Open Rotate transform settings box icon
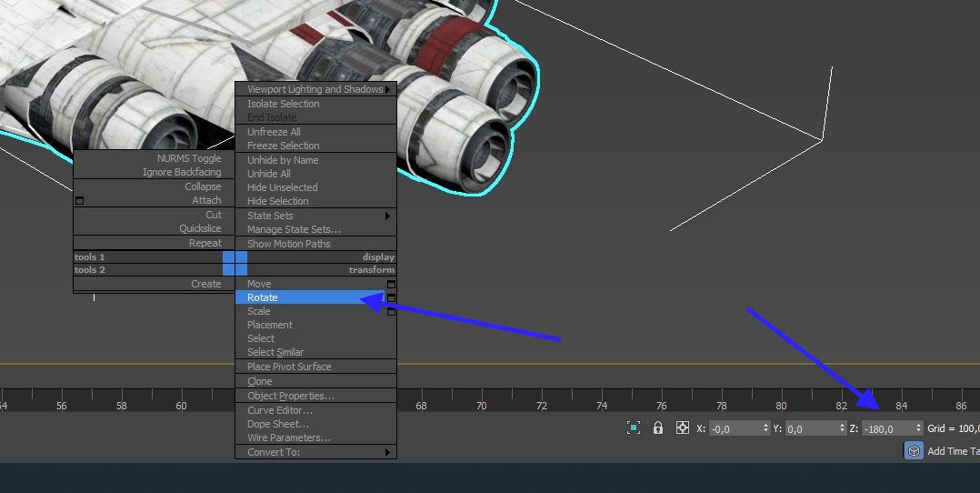 click(x=391, y=297)
